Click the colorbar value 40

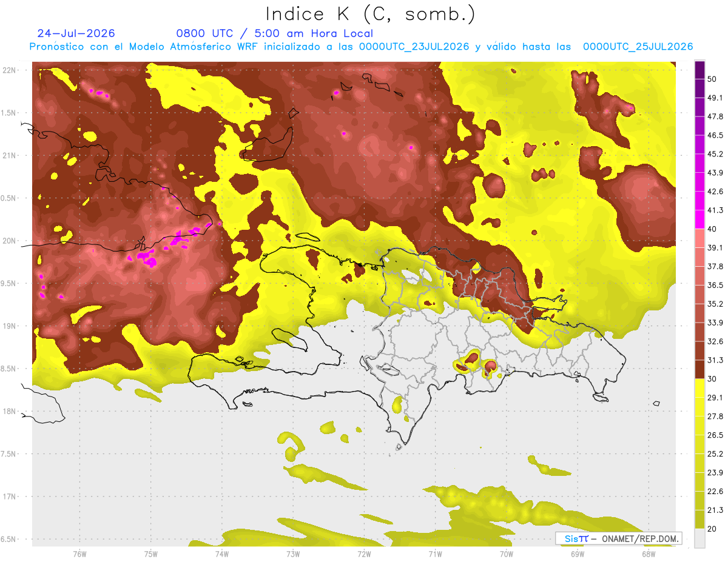712,229
